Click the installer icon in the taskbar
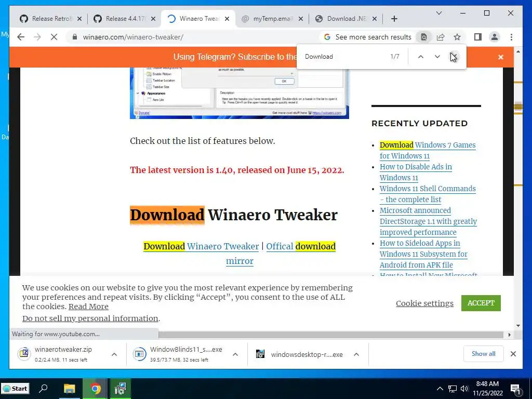Screen dimensions: 532x399 coord(121,389)
